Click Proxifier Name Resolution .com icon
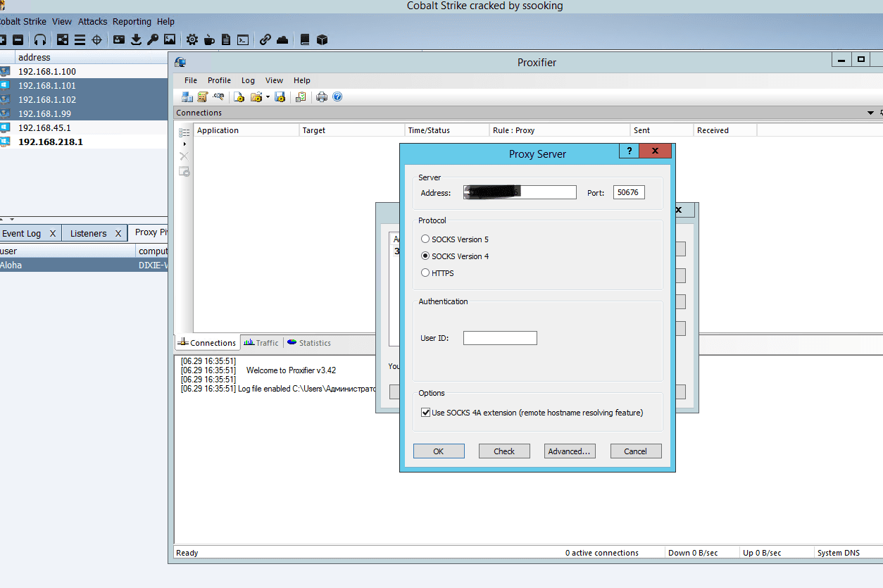883x588 pixels. tap(219, 97)
